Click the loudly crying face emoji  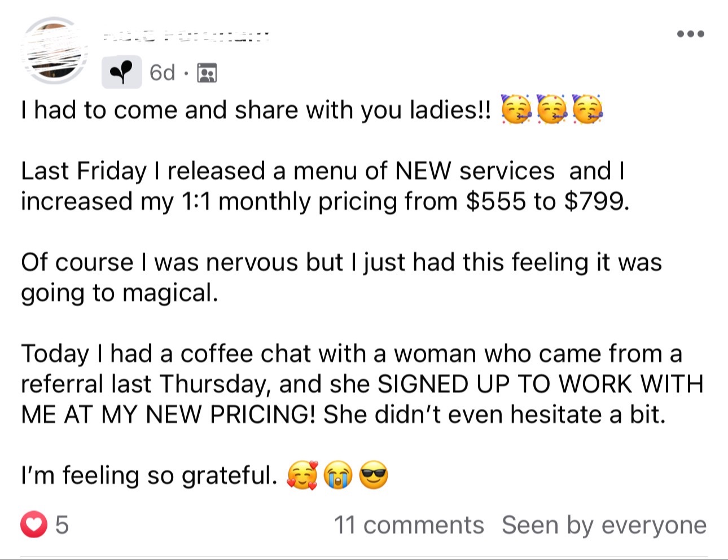(337, 475)
